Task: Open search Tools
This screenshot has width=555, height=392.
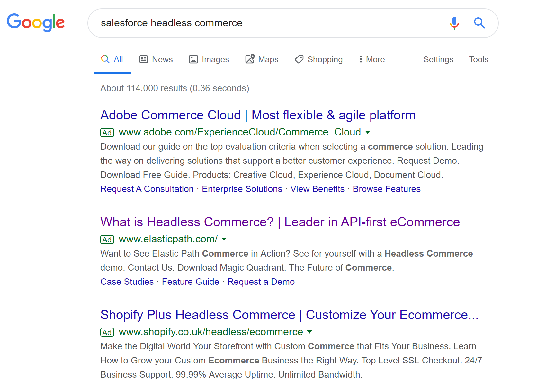Action: (x=479, y=59)
